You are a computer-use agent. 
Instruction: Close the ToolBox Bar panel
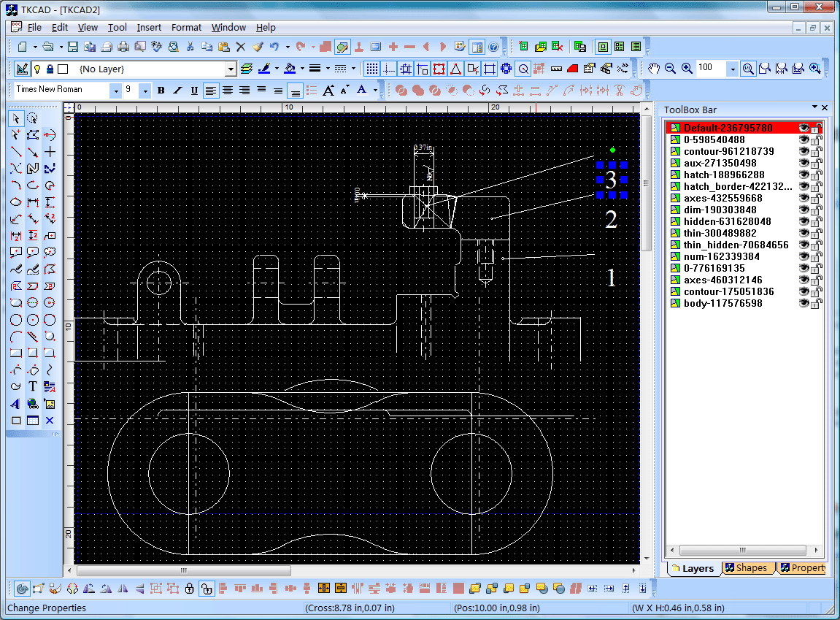click(825, 107)
